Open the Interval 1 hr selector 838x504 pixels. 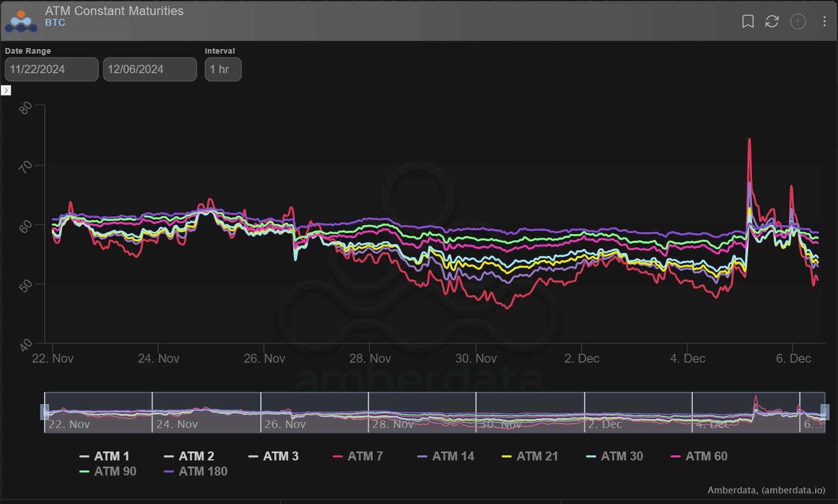point(223,69)
